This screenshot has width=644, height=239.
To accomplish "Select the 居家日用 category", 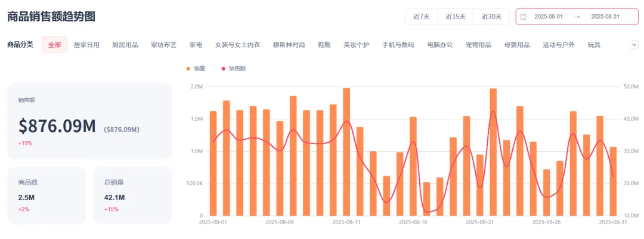I will click(86, 45).
